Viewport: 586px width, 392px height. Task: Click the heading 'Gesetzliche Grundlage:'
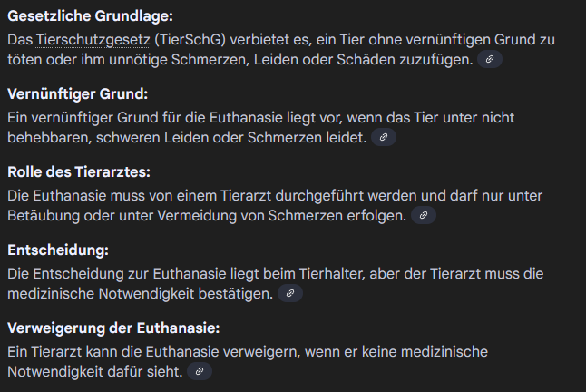tap(76, 16)
